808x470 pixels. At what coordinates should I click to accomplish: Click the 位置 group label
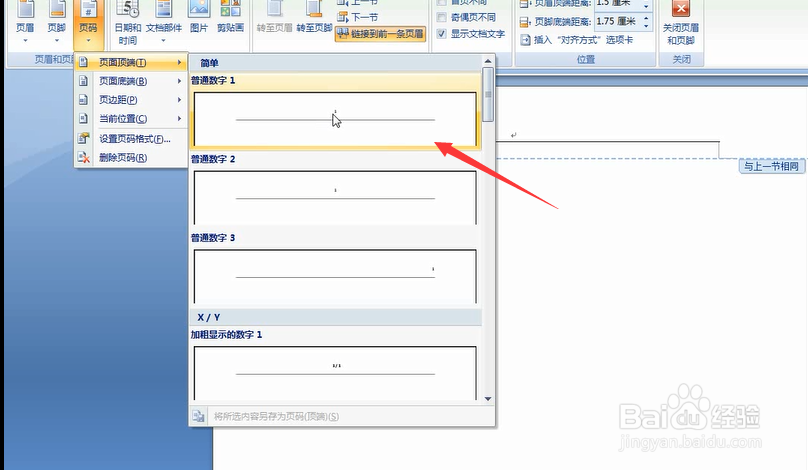(x=586, y=59)
